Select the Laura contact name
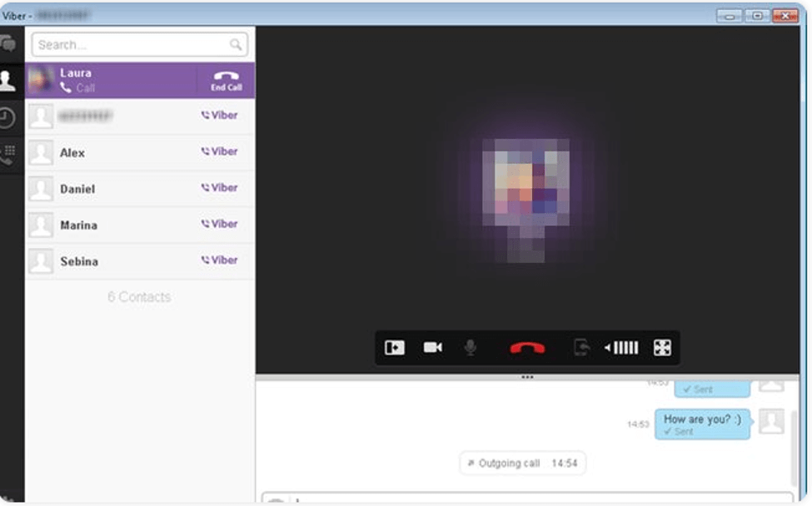 point(76,73)
